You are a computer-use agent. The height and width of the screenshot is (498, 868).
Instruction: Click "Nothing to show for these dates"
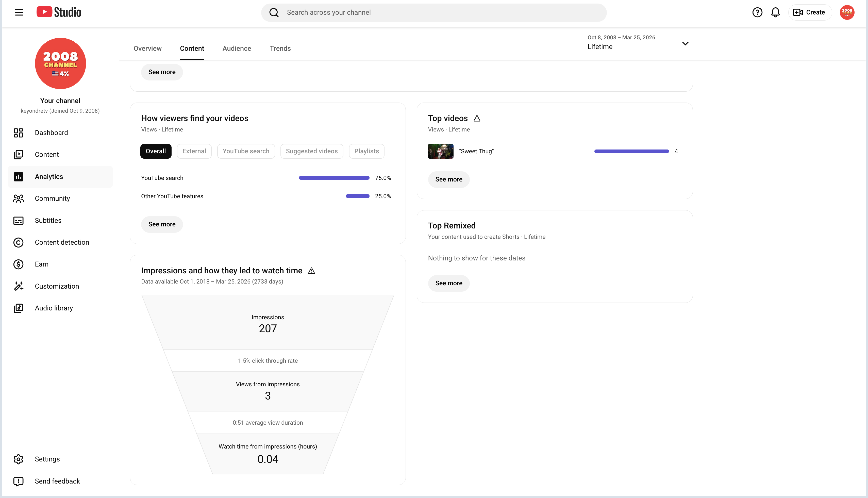tap(476, 258)
